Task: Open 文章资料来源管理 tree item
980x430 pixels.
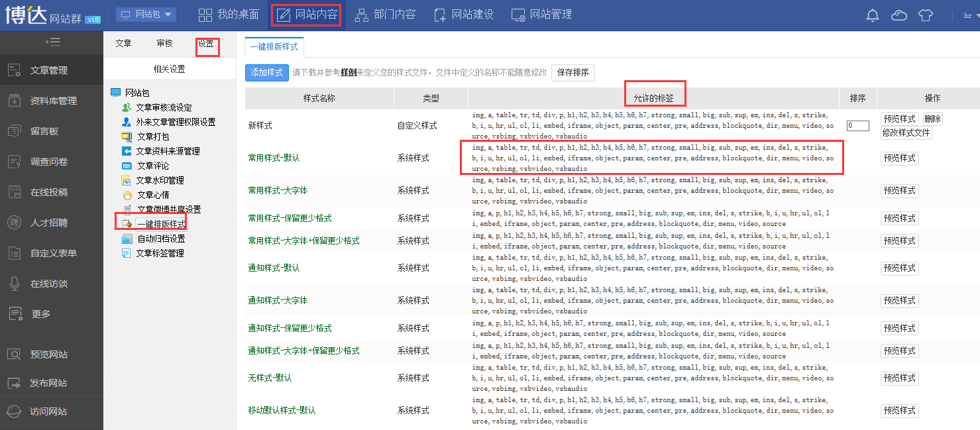Action: [x=168, y=151]
